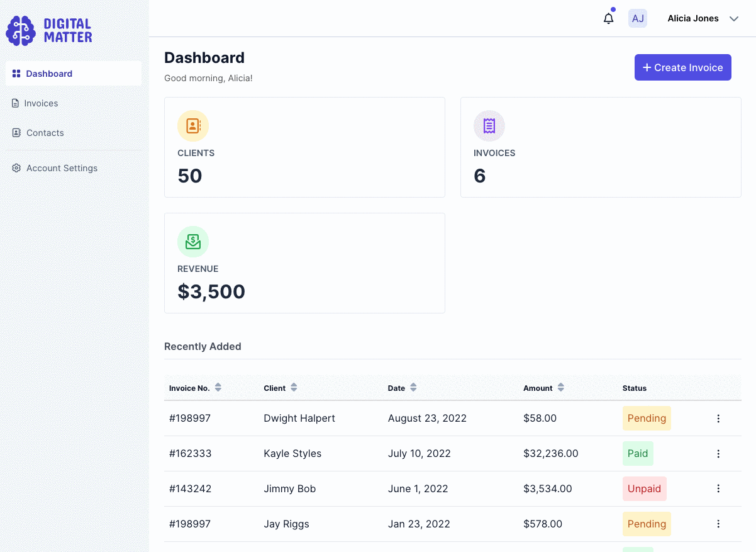Click date Jan 23, 2022
This screenshot has width=756, height=552.
(419, 524)
